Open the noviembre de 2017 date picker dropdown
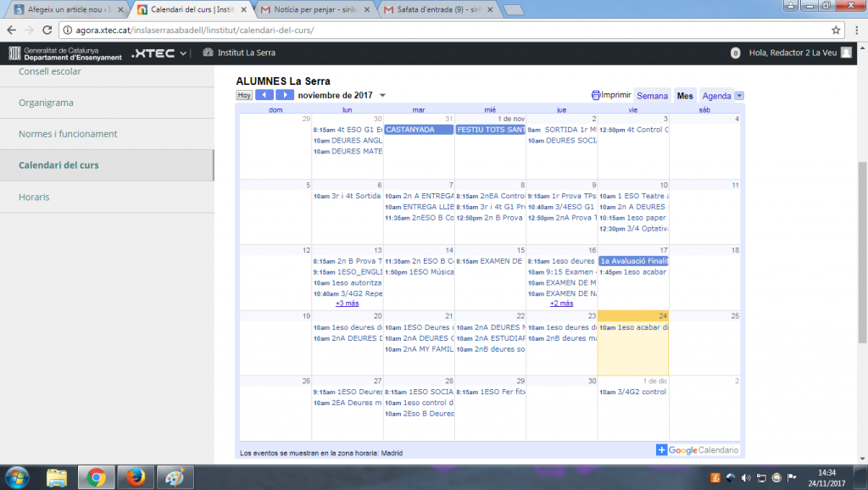 click(382, 95)
